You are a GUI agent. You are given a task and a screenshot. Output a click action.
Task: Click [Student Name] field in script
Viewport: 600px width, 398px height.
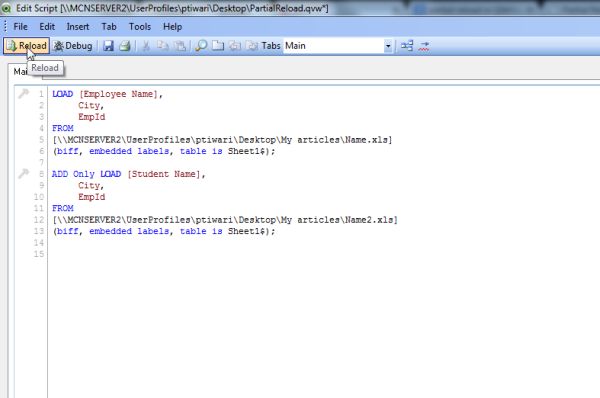(165, 174)
